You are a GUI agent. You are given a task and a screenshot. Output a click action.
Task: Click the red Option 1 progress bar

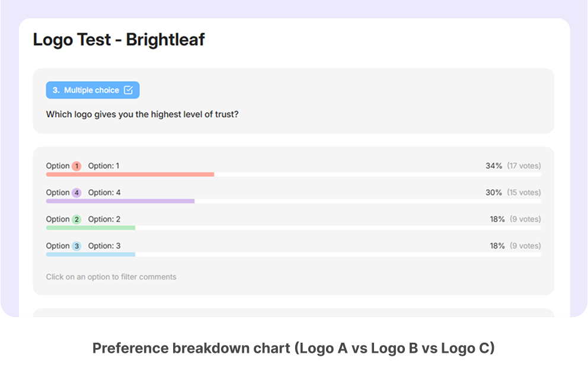(130, 174)
